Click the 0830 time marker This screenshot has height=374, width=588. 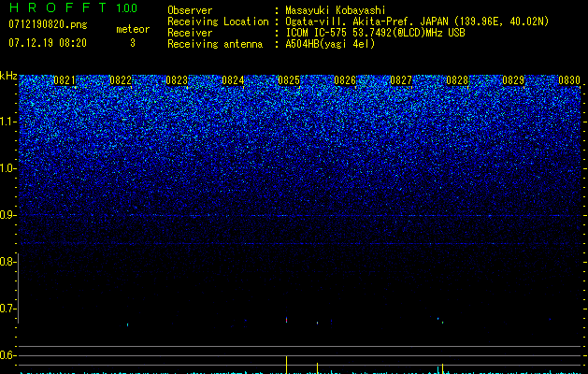tap(569, 80)
